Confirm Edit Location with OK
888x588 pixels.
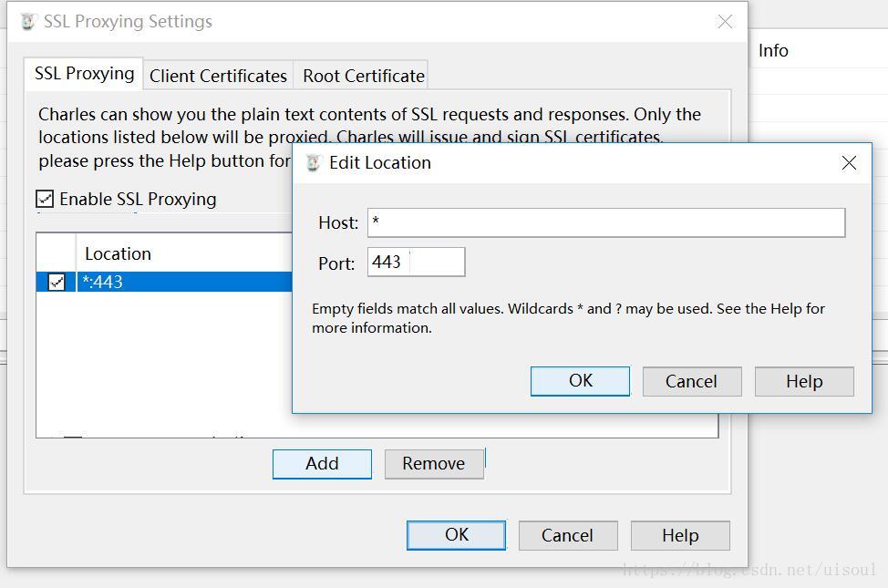(x=580, y=381)
